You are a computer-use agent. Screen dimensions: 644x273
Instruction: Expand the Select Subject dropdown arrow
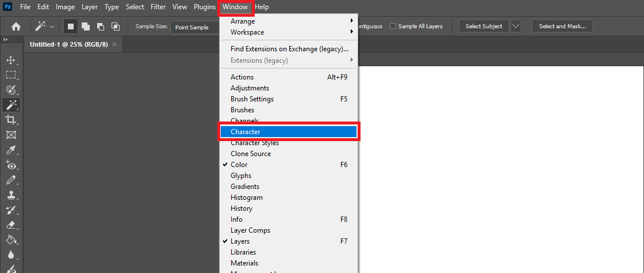coord(516,26)
